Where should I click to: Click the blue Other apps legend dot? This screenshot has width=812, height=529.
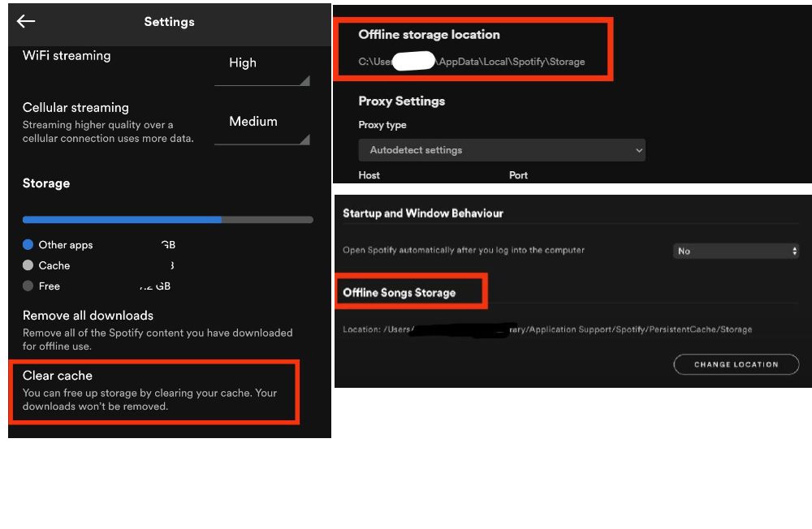click(x=28, y=244)
